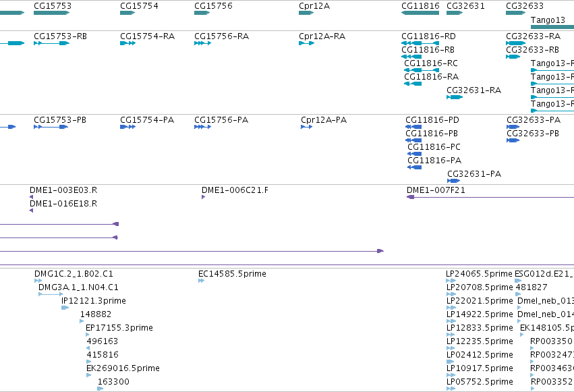Image resolution: width=574 pixels, height=392 pixels.
Task: Select the LP20708.5prime EST label
Action: click(x=480, y=287)
